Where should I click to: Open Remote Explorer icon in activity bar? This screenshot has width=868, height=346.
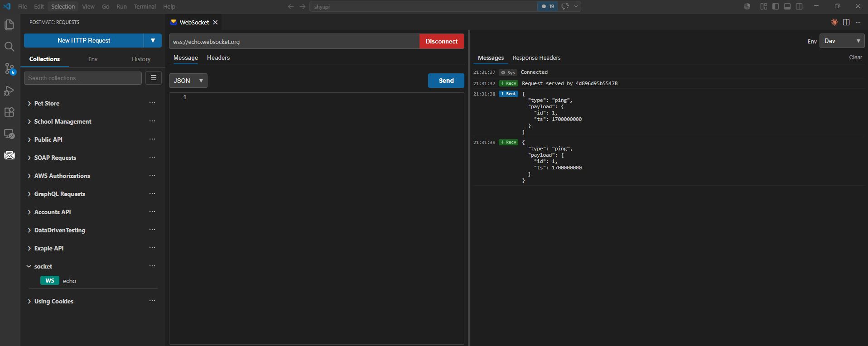coord(10,134)
